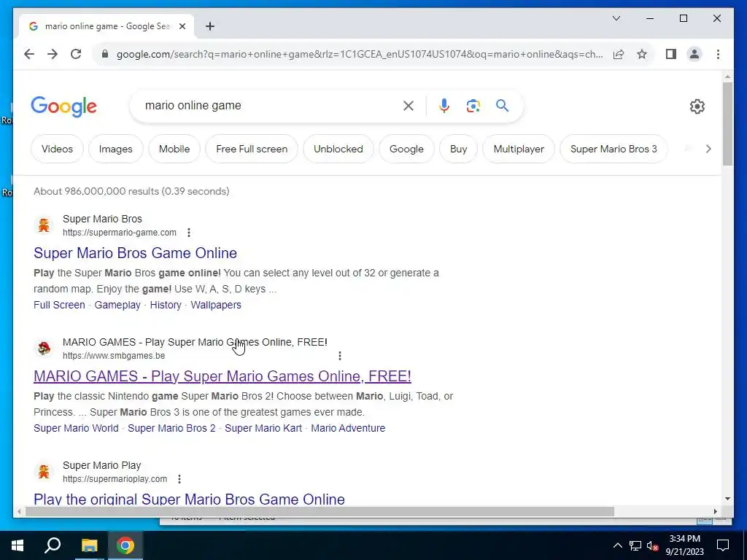Click the Chrome taskbar icon
The height and width of the screenshot is (560, 747).
click(125, 545)
